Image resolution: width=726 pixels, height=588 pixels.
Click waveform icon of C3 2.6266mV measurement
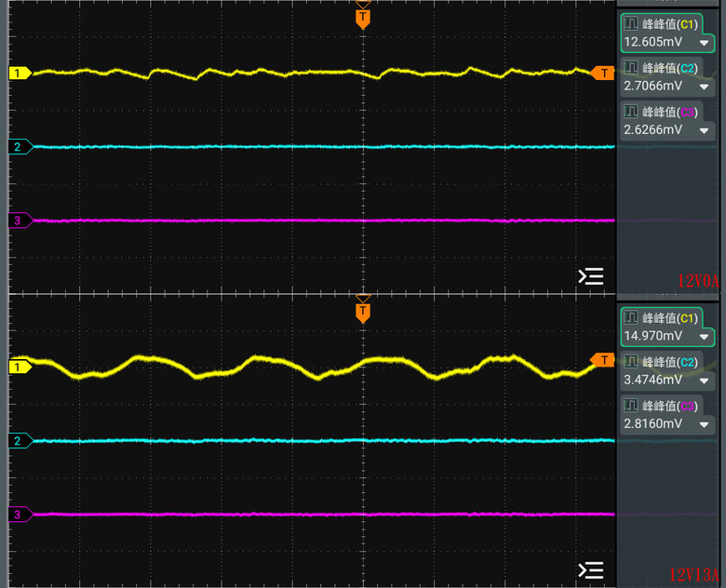(x=631, y=111)
